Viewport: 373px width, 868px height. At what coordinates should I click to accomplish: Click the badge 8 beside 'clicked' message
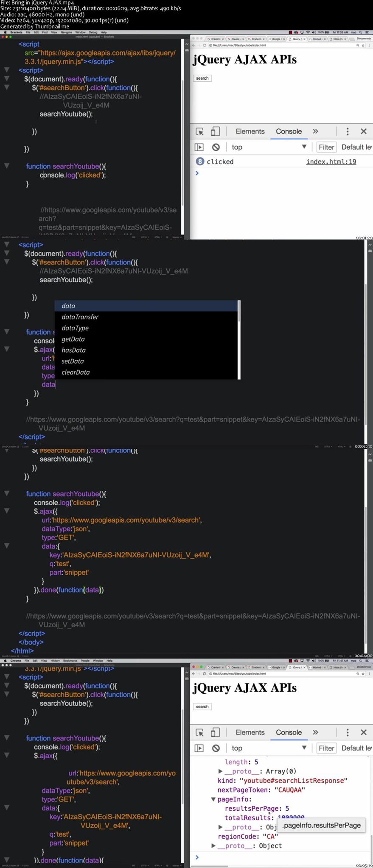(x=199, y=161)
